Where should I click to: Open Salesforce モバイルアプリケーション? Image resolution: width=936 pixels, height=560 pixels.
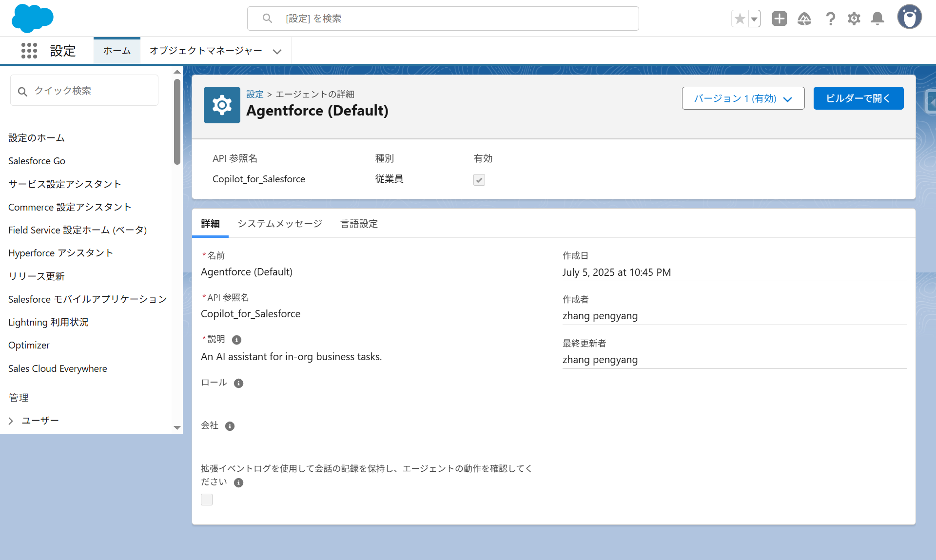coord(88,299)
